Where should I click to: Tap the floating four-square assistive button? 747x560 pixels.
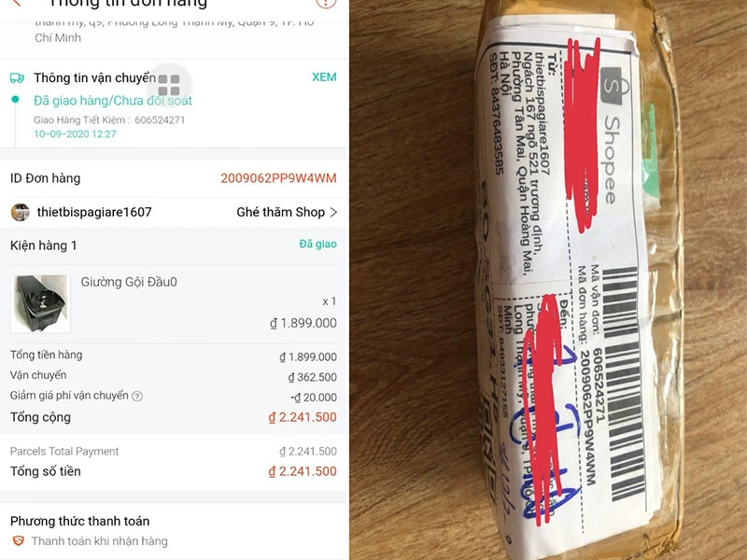169,85
